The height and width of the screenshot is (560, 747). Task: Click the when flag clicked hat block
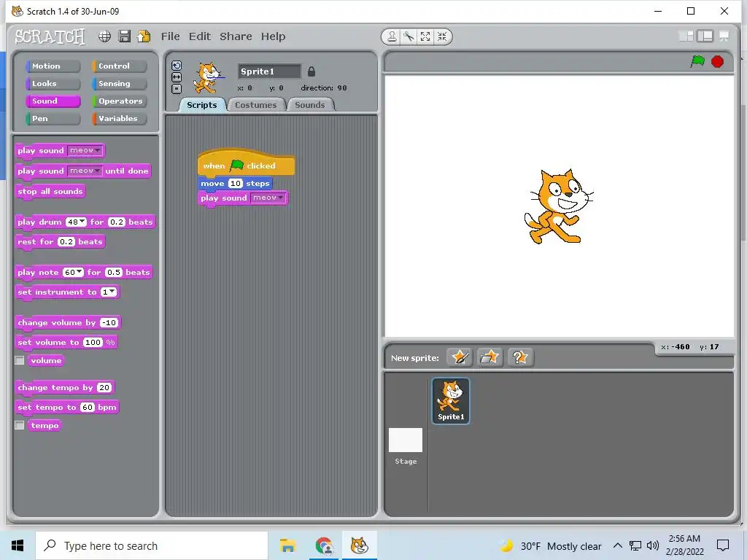(247, 163)
